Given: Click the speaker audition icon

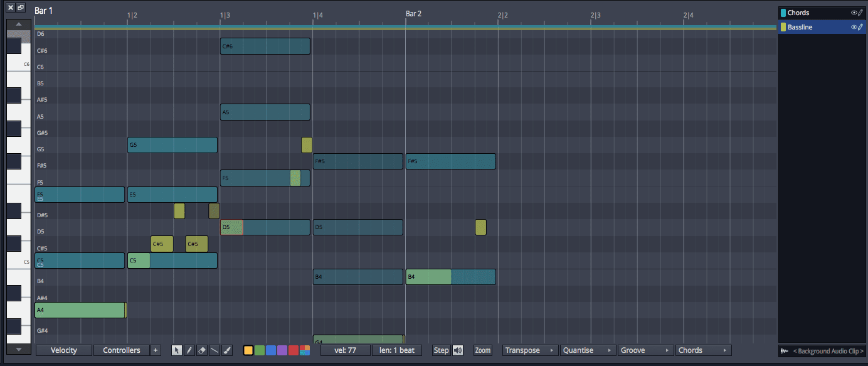Looking at the screenshot, I should tap(457, 350).
